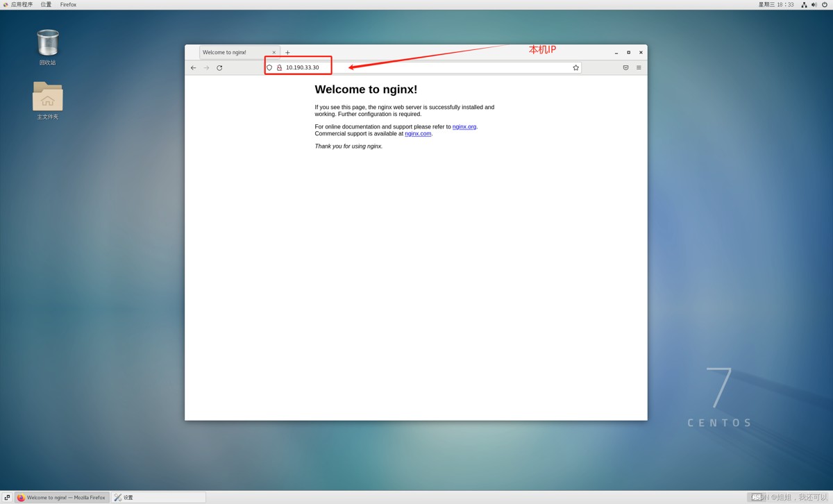Open the Pocket save icon

pyautogui.click(x=625, y=68)
